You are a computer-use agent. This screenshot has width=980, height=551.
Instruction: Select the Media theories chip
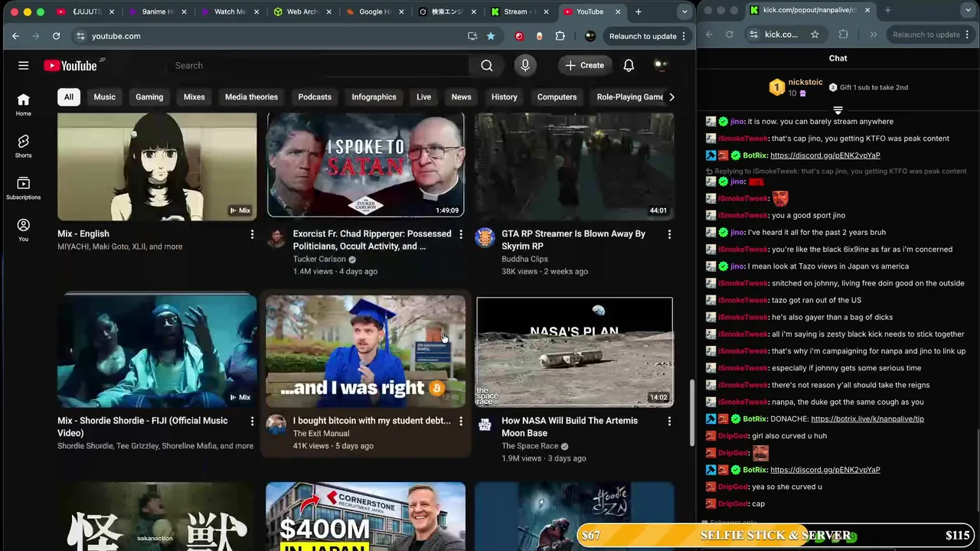[x=251, y=97]
